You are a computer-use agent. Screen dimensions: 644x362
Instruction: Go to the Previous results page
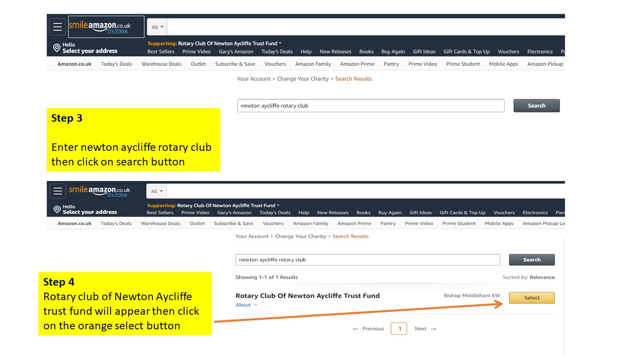click(369, 329)
